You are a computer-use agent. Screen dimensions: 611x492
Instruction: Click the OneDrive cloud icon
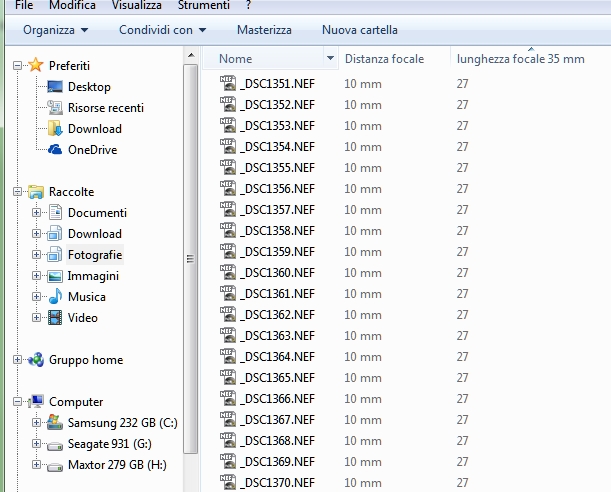[55, 150]
